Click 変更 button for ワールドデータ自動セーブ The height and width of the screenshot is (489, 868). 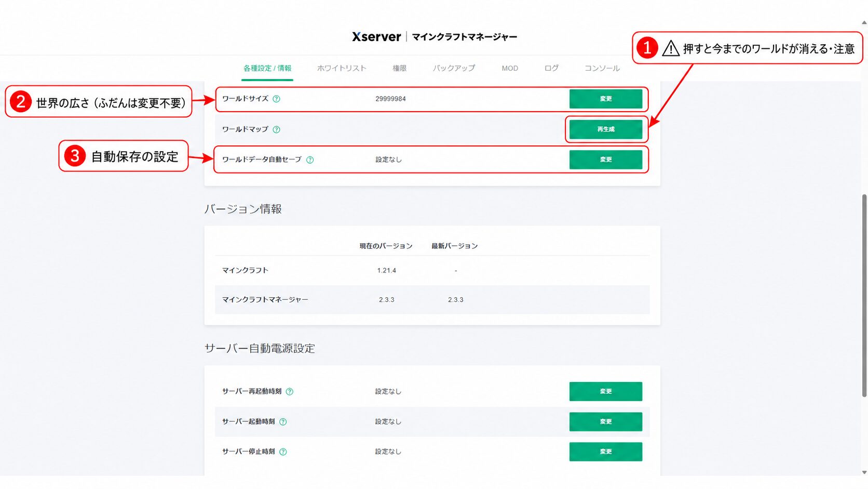click(606, 160)
